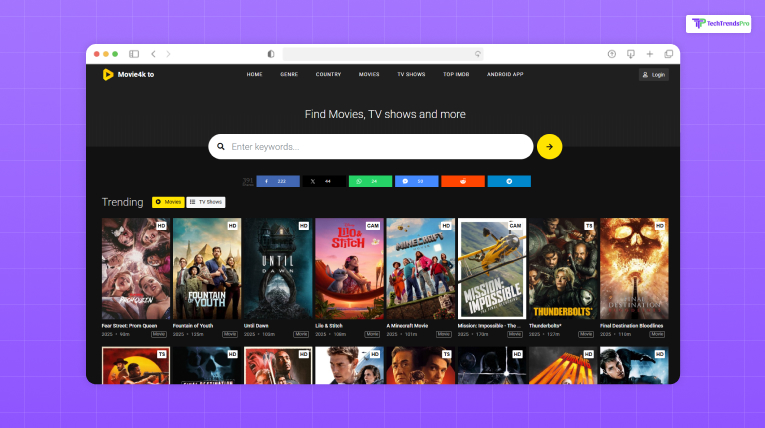The image size is (765, 428).
Task: Click the address bar field
Action: tap(383, 54)
